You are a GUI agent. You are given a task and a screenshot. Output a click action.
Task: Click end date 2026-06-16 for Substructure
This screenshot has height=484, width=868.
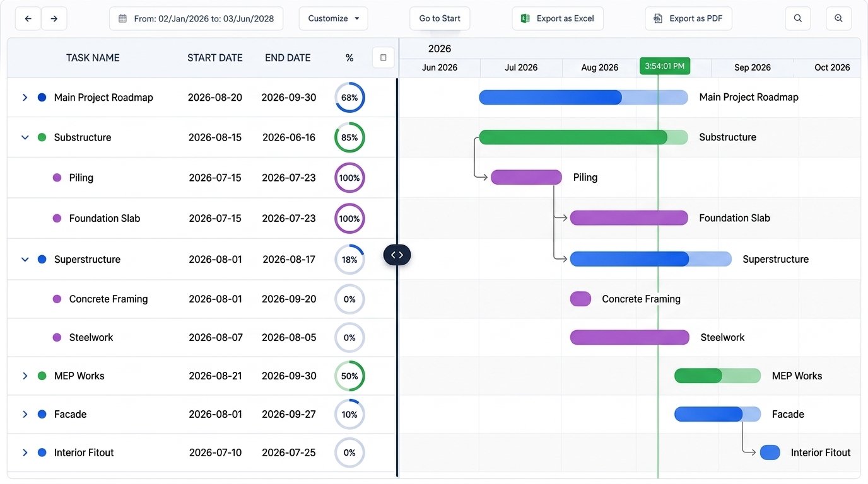289,137
